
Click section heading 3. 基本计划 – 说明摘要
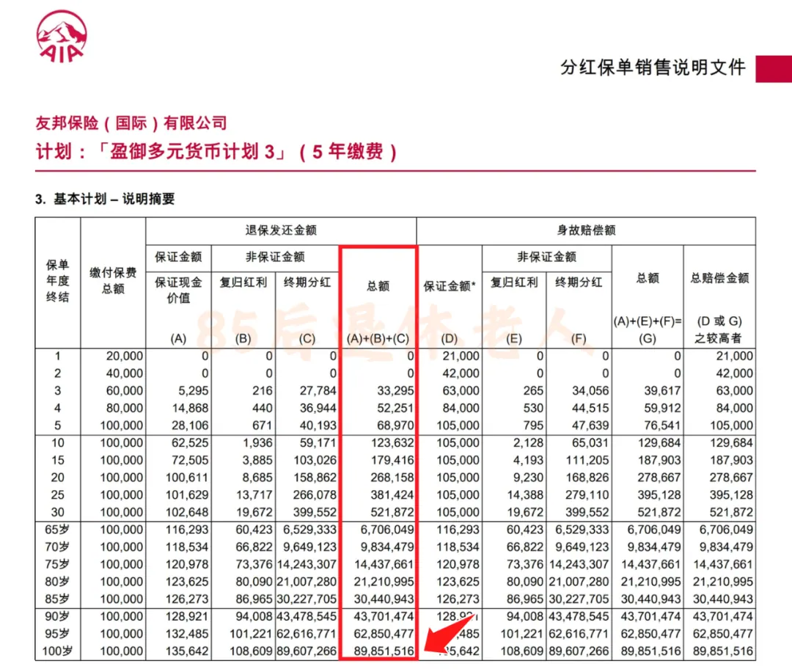pos(105,199)
